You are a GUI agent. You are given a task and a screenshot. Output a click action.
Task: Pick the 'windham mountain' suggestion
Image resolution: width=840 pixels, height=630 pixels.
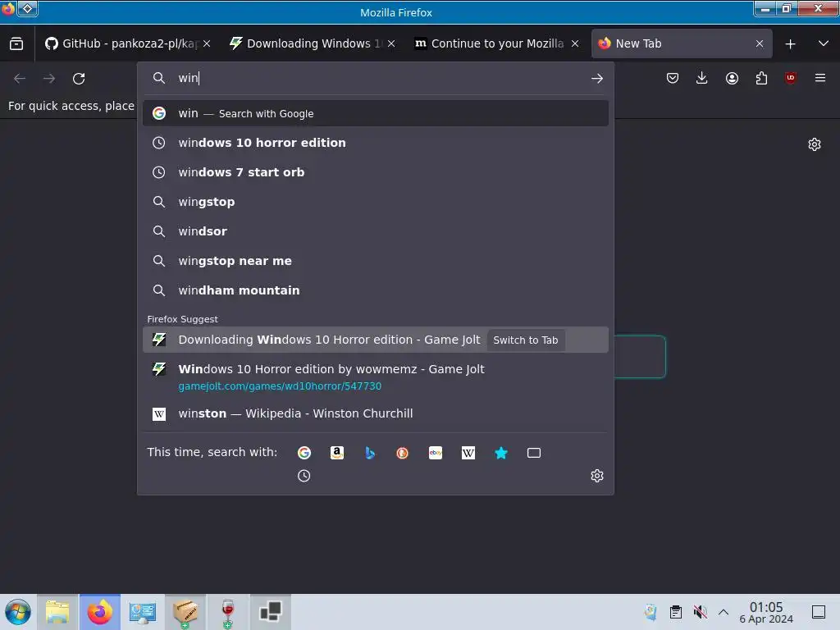click(x=375, y=290)
